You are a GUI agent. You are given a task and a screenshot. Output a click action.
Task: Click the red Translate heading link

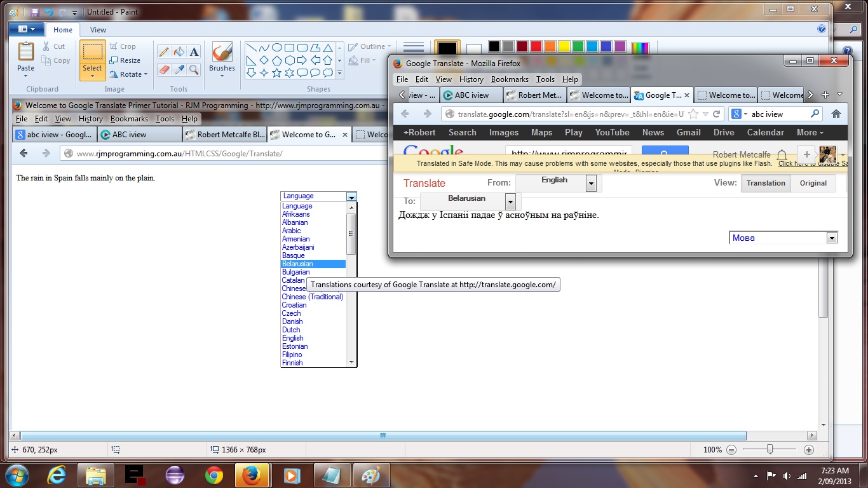coord(424,183)
